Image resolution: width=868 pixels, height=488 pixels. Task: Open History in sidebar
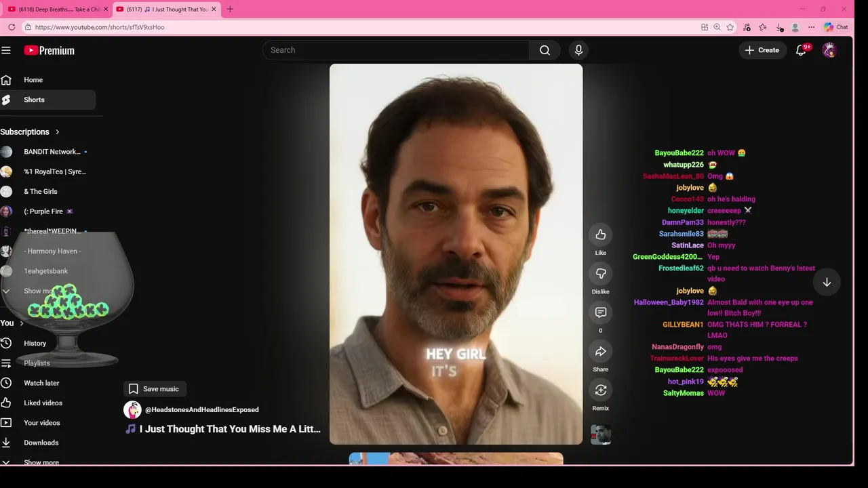47,343
